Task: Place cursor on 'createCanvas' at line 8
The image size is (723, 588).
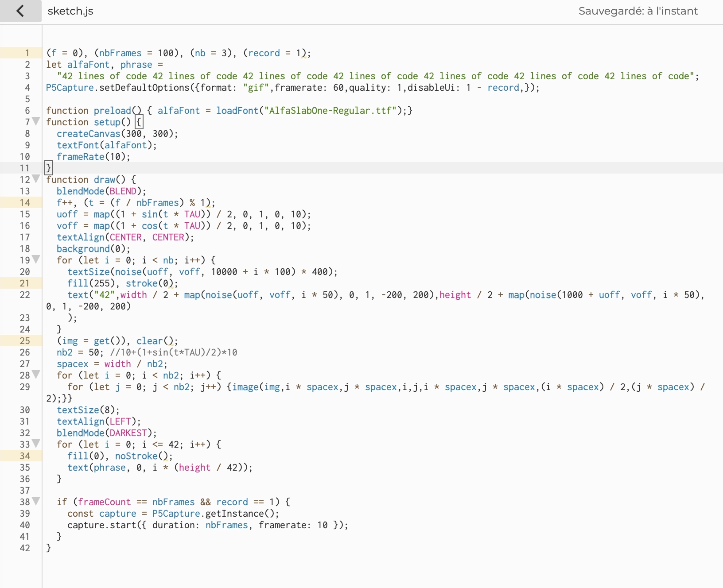Action: [89, 134]
